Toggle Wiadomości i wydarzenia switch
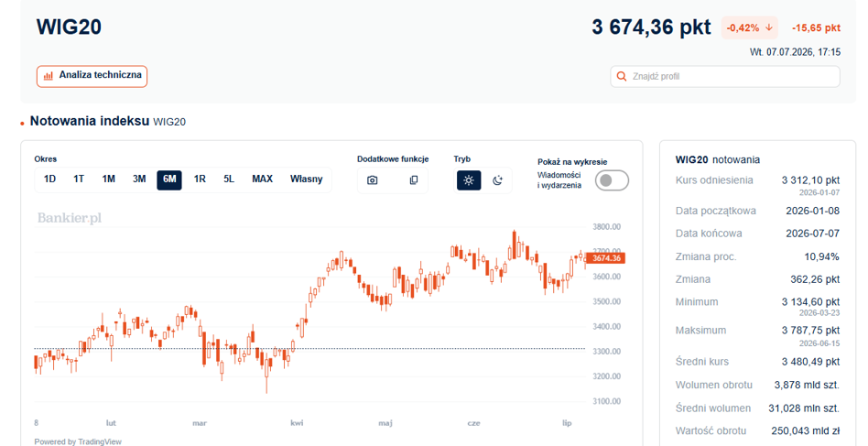 point(612,180)
